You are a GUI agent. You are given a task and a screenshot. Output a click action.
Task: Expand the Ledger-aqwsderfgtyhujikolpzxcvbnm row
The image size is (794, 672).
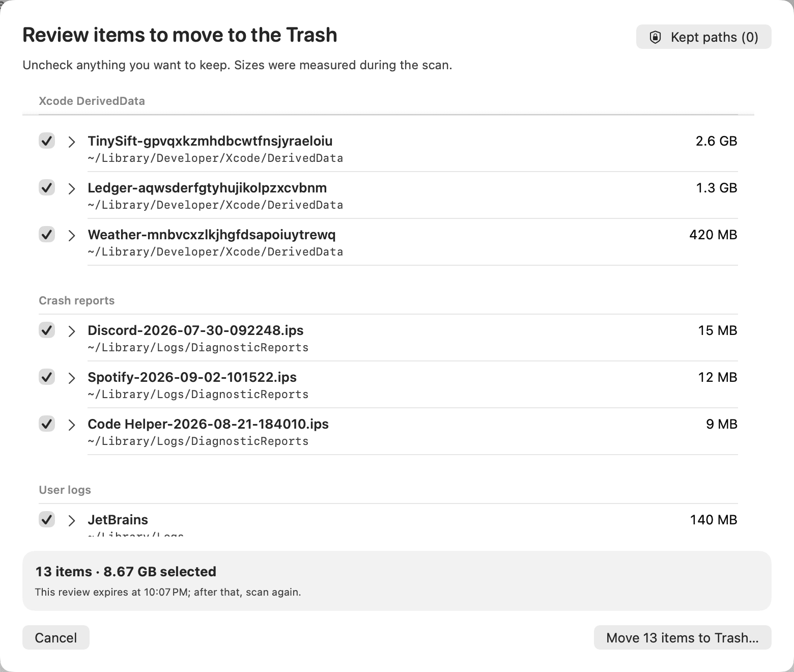click(x=72, y=189)
